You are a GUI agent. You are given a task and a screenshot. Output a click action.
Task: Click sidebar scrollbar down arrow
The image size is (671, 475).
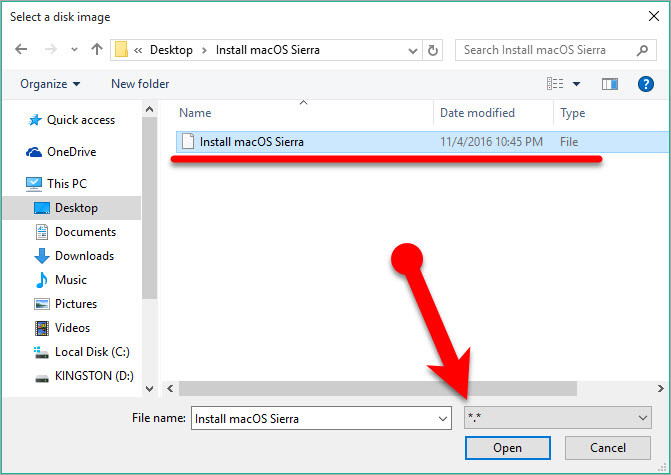[x=149, y=389]
